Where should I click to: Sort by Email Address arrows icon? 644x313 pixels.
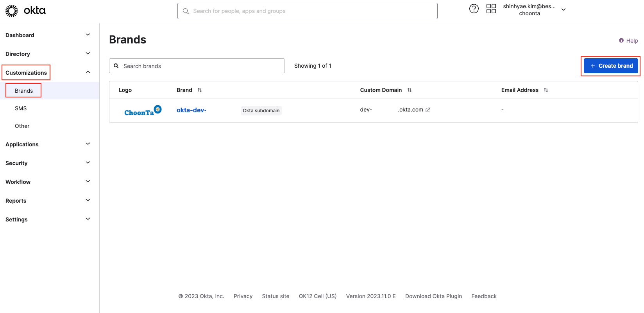[546, 90]
